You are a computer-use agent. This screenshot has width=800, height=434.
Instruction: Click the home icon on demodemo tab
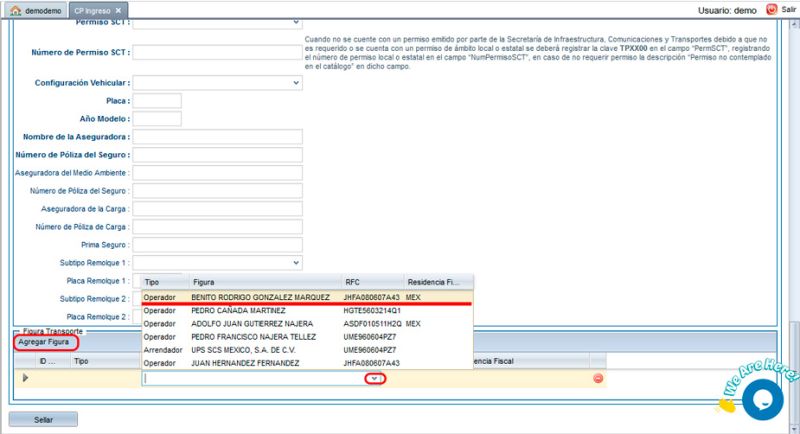[13, 10]
